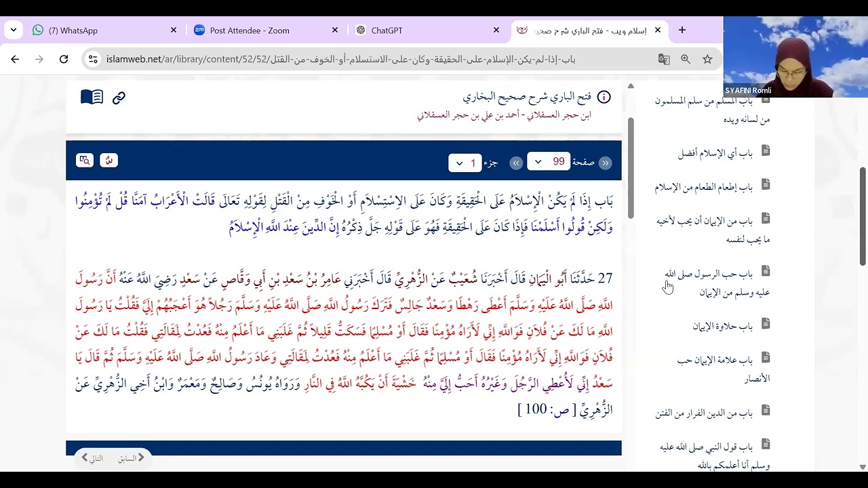Close the ChatGPT tab
Image resolution: width=868 pixels, height=488 pixels.
(x=496, y=30)
